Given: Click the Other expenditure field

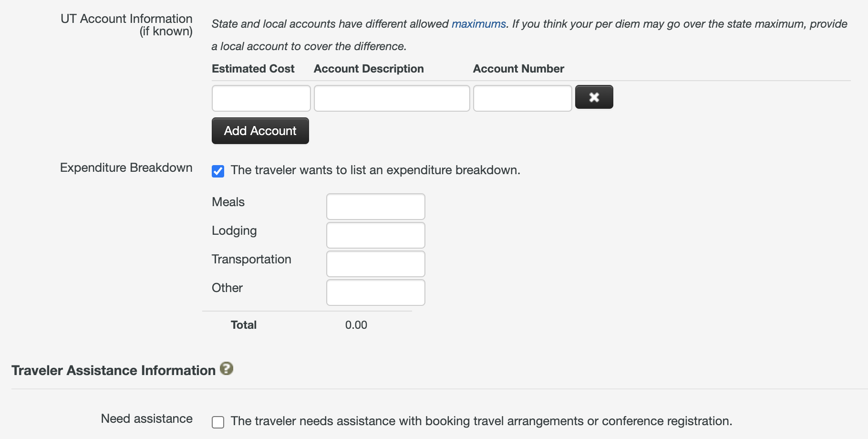Looking at the screenshot, I should tap(375, 293).
